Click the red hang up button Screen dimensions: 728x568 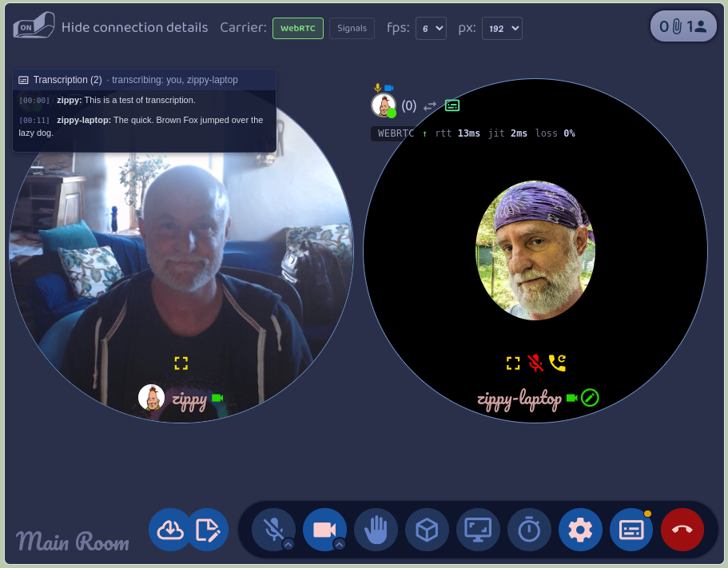[x=682, y=530]
